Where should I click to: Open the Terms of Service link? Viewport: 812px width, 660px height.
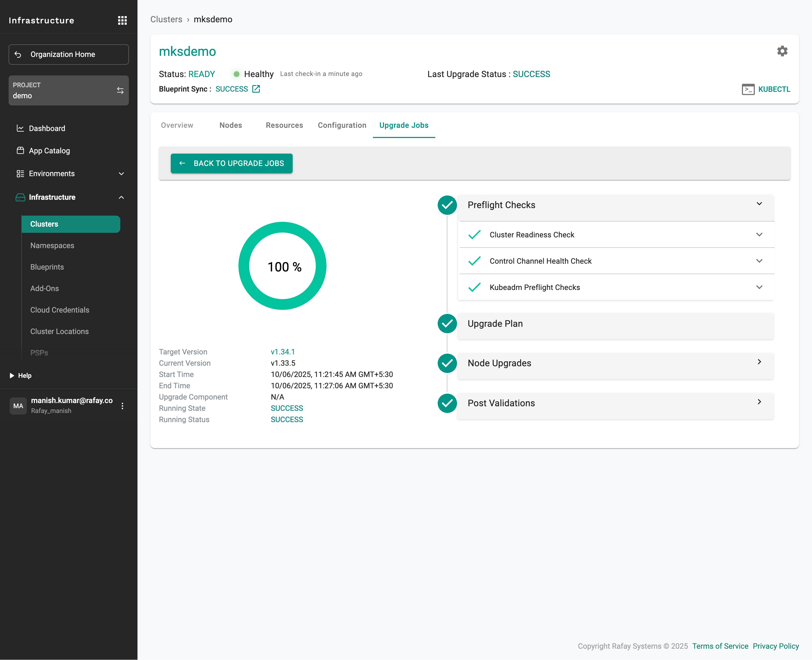720,646
